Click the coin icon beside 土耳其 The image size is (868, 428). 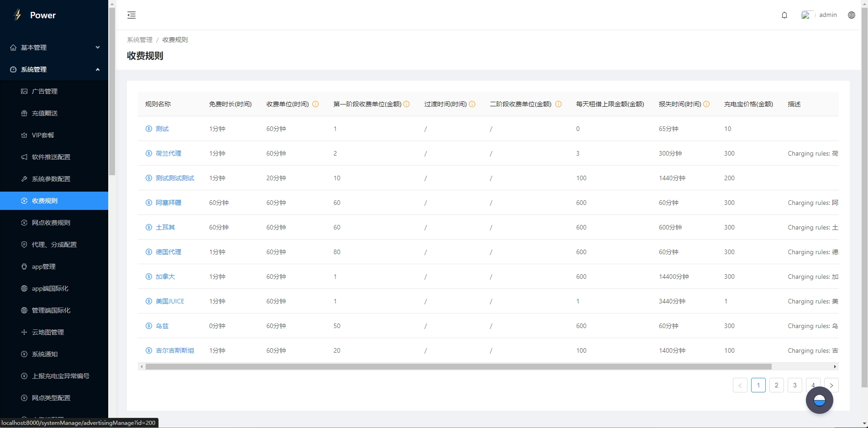148,227
